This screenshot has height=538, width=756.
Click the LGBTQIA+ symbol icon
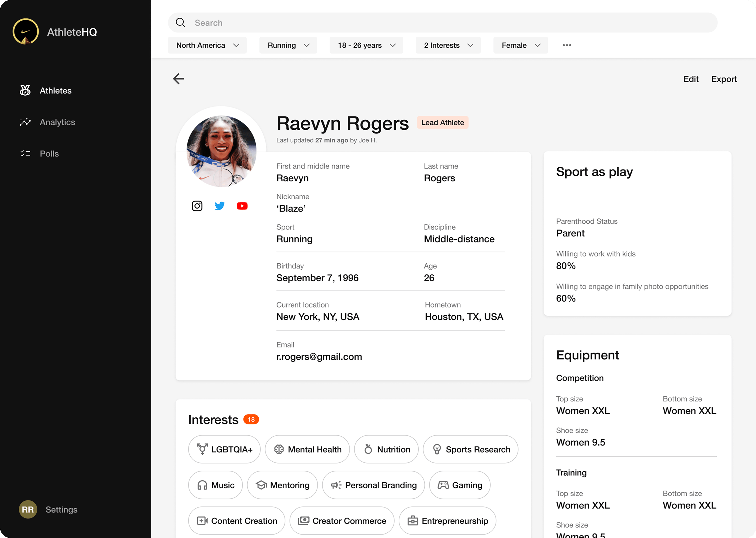pyautogui.click(x=202, y=449)
